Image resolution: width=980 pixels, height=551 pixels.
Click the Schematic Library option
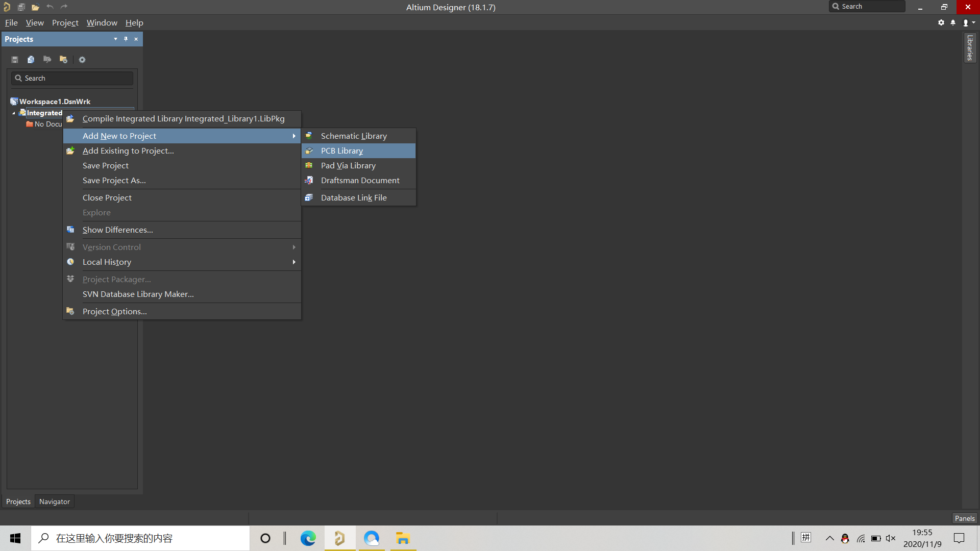point(354,135)
